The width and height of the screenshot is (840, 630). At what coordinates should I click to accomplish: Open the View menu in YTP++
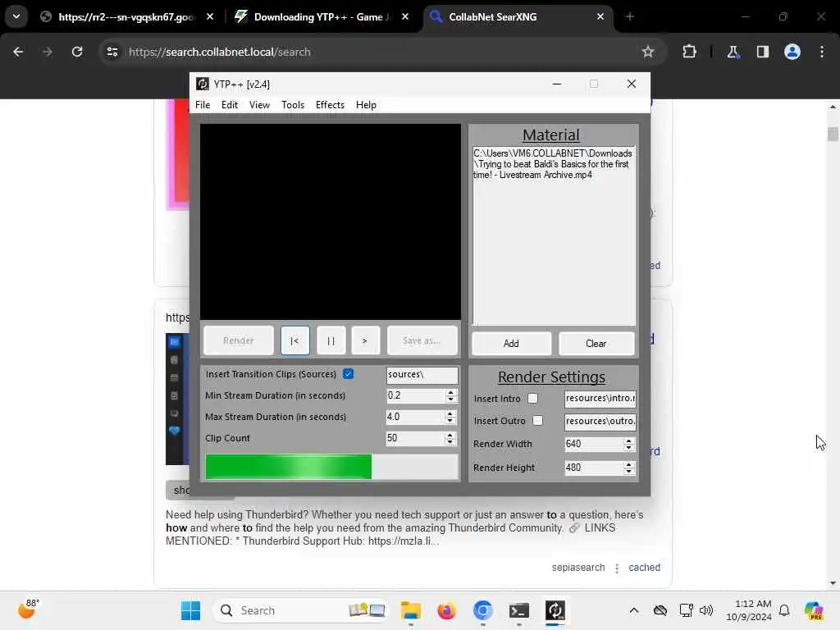pyautogui.click(x=259, y=105)
